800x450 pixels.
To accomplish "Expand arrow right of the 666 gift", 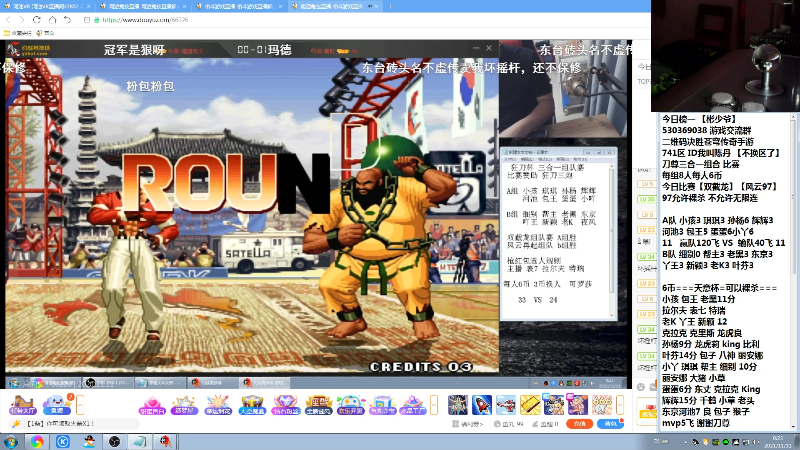I will click(x=620, y=405).
